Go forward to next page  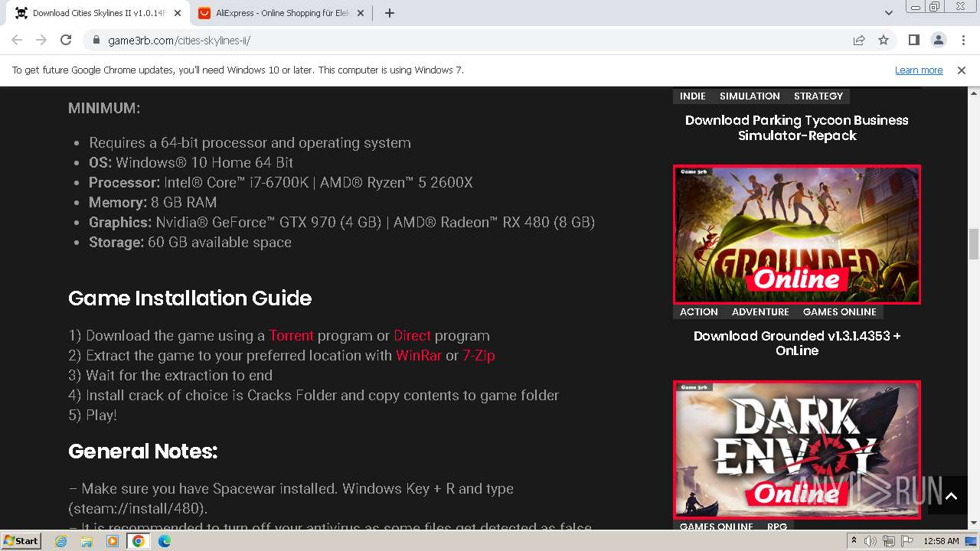pos(41,40)
